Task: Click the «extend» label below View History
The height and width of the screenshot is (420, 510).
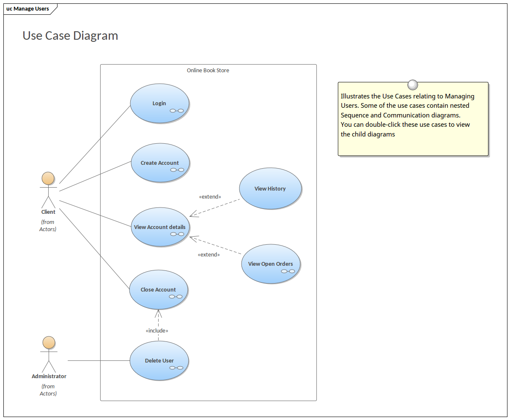Action: tap(210, 196)
